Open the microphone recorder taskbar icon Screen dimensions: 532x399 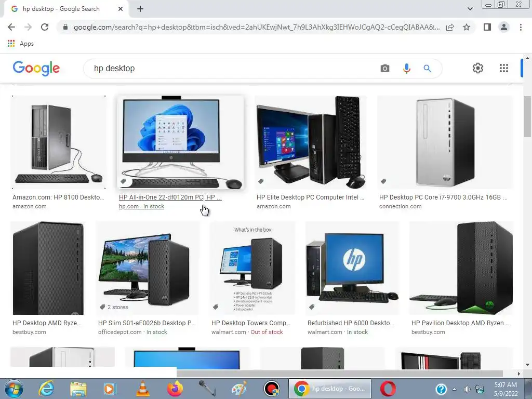pos(207,389)
